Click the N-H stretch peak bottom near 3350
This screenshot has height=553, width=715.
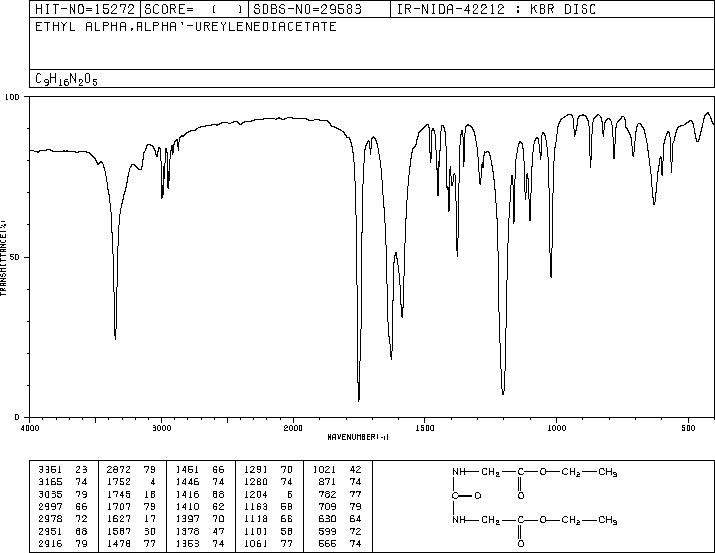pos(115,338)
